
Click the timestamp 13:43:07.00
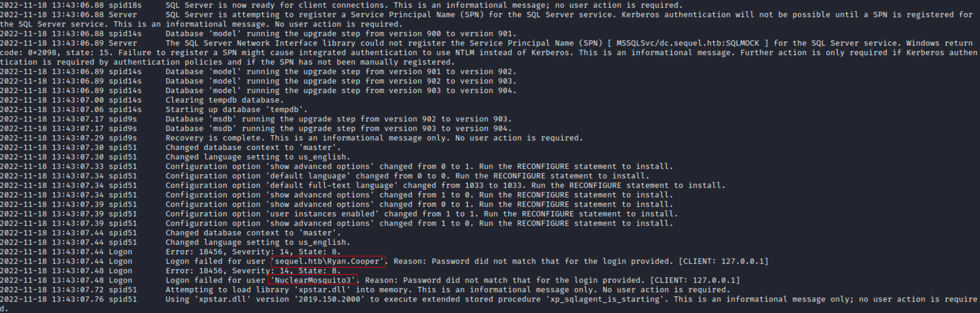pyautogui.click(x=77, y=100)
